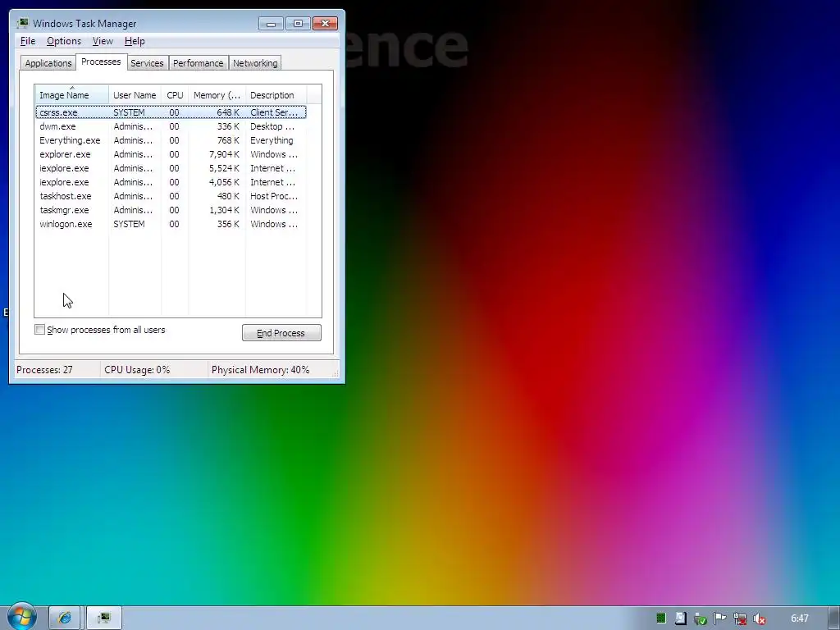840x630 pixels.
Task: Open the Windows Start orb
Action: tap(21, 617)
